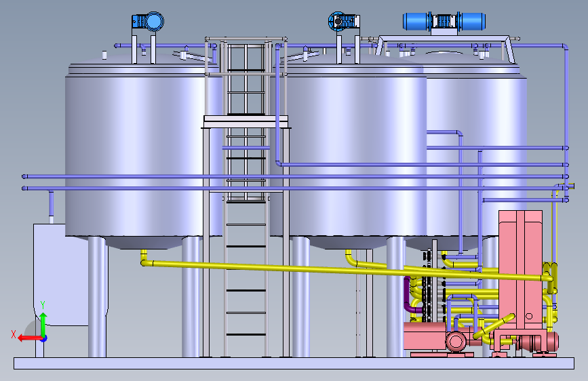Select the tall pink plate heat exchanger
Image resolution: width=588 pixels, height=381 pixels.
tap(520, 270)
